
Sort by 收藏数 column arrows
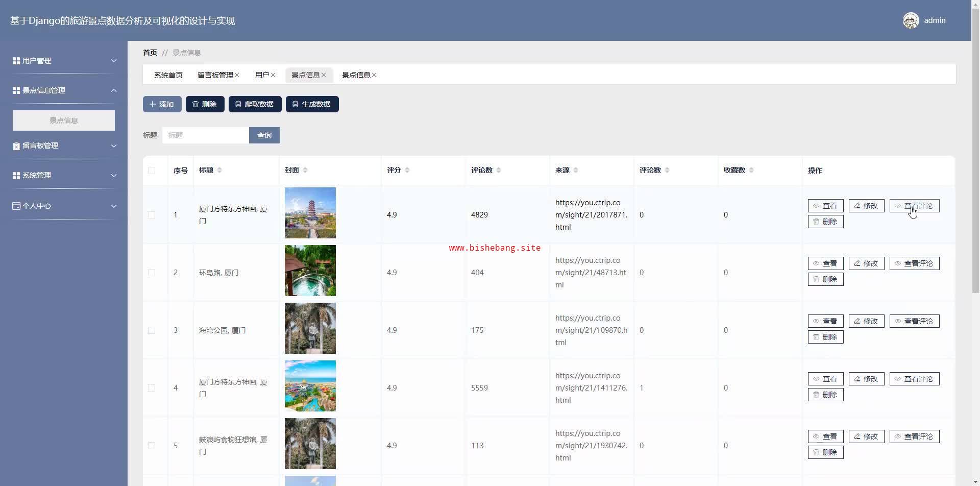tap(751, 170)
